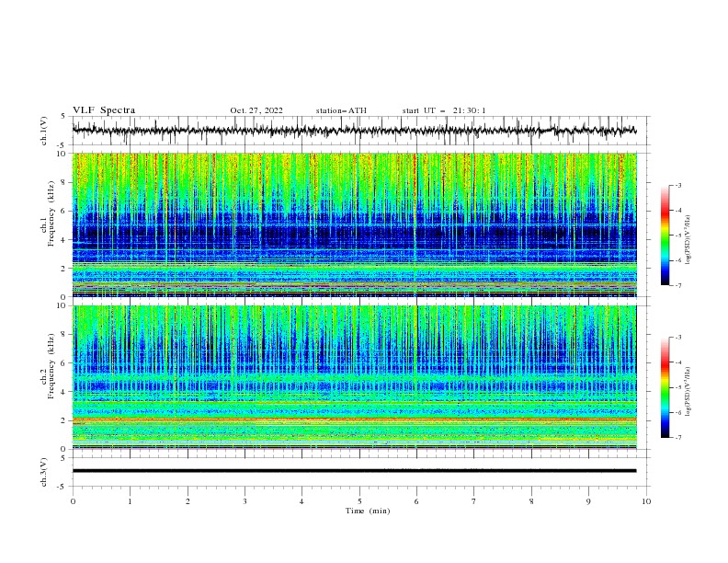Click the "-7" tick on ch.2 color bar
The height and width of the screenshot is (563, 728).
click(x=678, y=438)
